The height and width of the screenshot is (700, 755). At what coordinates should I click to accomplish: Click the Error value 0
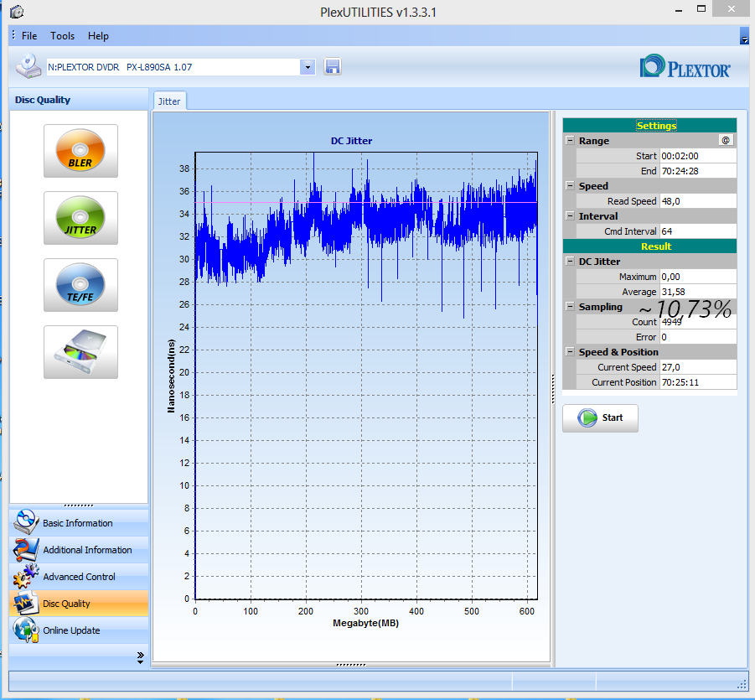698,337
